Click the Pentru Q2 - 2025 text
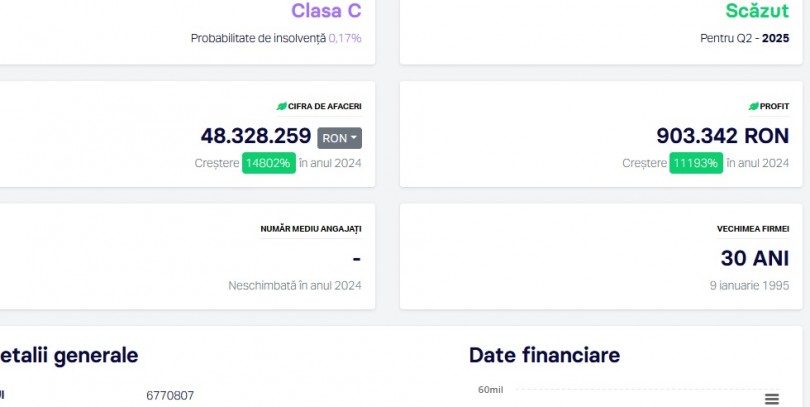 pyautogui.click(x=745, y=38)
